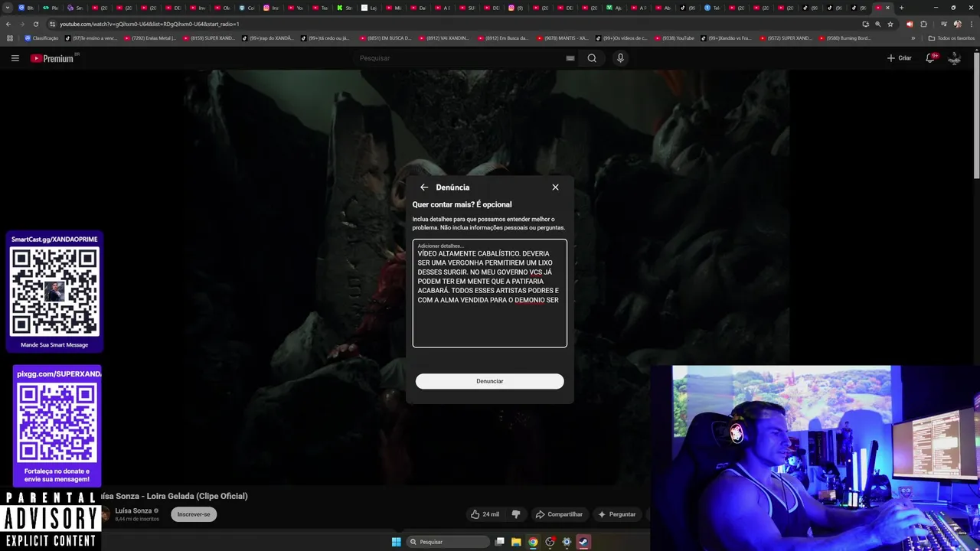
Task: Like the video showing 24 mil
Action: (x=485, y=514)
